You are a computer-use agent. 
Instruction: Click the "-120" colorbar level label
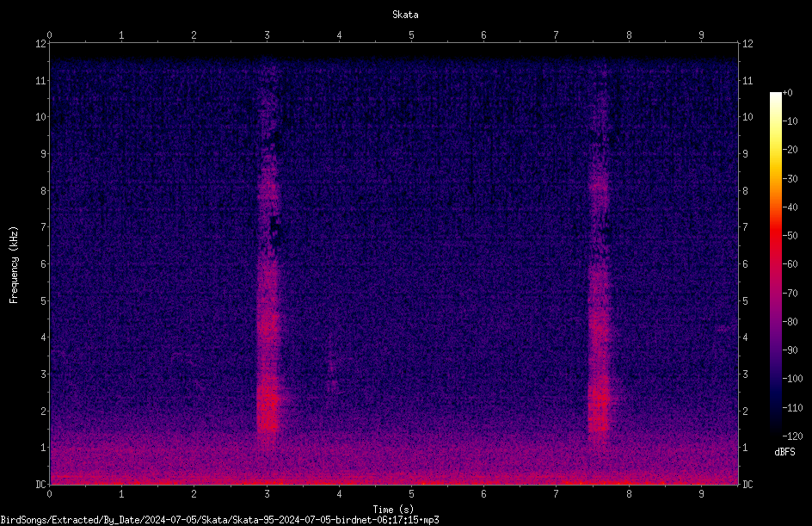[x=793, y=436]
